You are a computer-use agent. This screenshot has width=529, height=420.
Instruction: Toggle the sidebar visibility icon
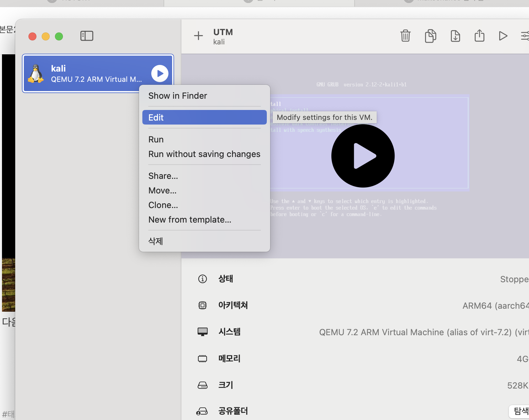87,36
